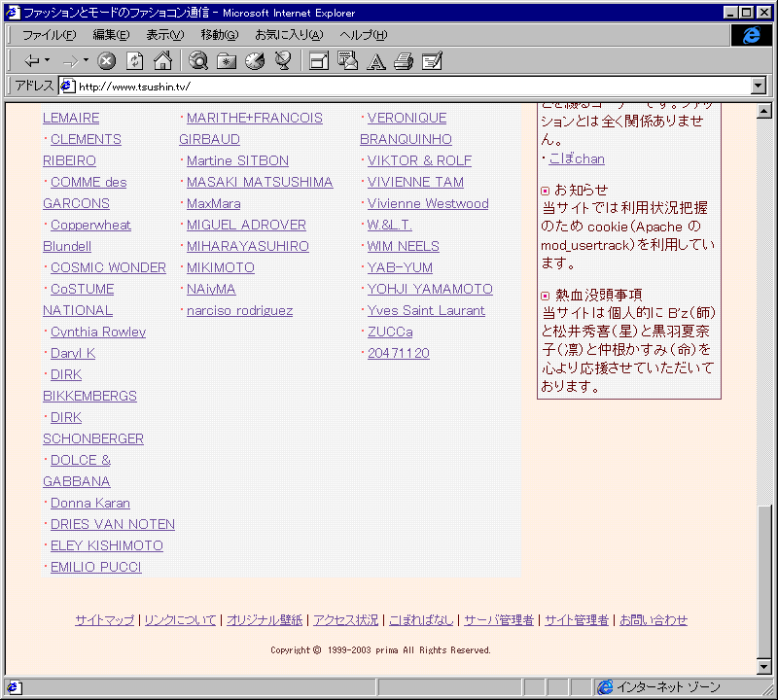The width and height of the screenshot is (778, 700).
Task: Follow the COSMIC WONDER link
Action: tap(108, 268)
